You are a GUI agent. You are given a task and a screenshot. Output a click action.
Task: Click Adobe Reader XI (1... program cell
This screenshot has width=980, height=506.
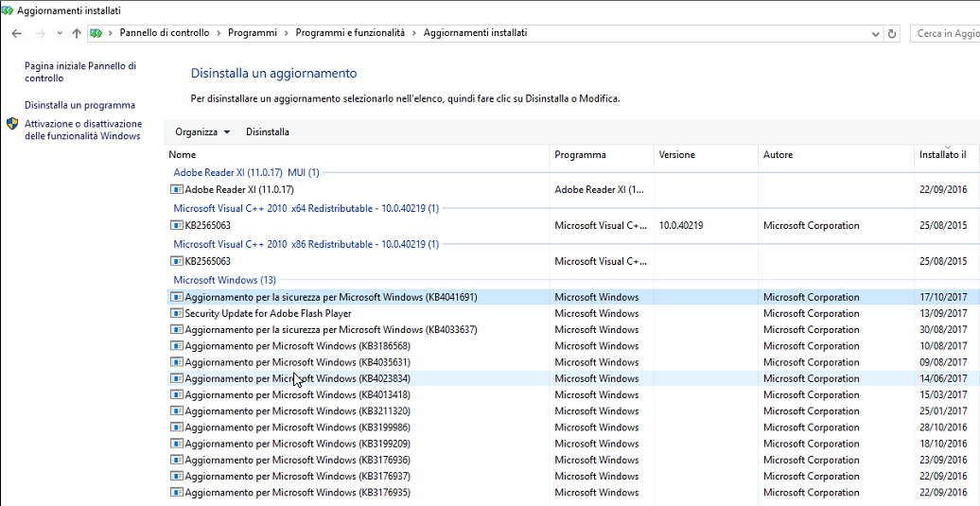click(x=601, y=189)
